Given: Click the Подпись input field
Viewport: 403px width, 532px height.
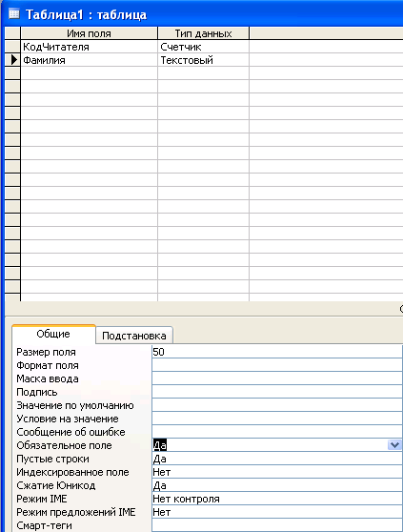Looking at the screenshot, I should [x=277, y=392].
